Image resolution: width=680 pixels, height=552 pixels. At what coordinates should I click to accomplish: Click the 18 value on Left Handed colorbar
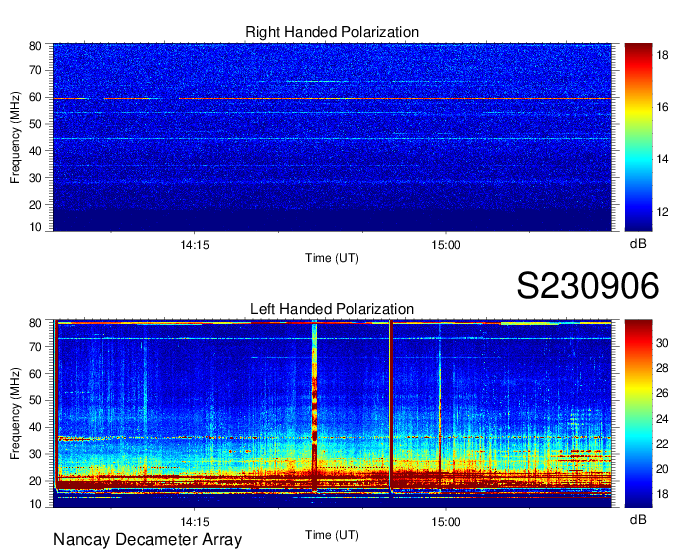click(x=662, y=494)
